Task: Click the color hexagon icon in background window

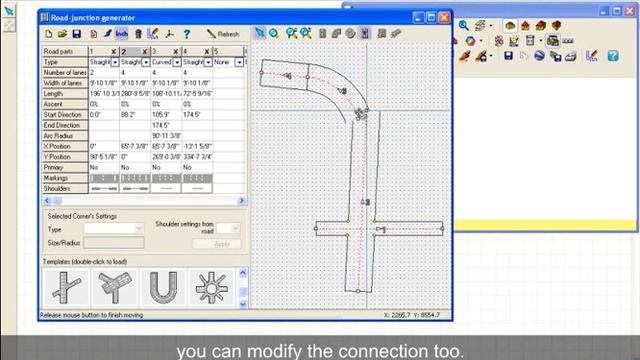Action: pos(470,41)
